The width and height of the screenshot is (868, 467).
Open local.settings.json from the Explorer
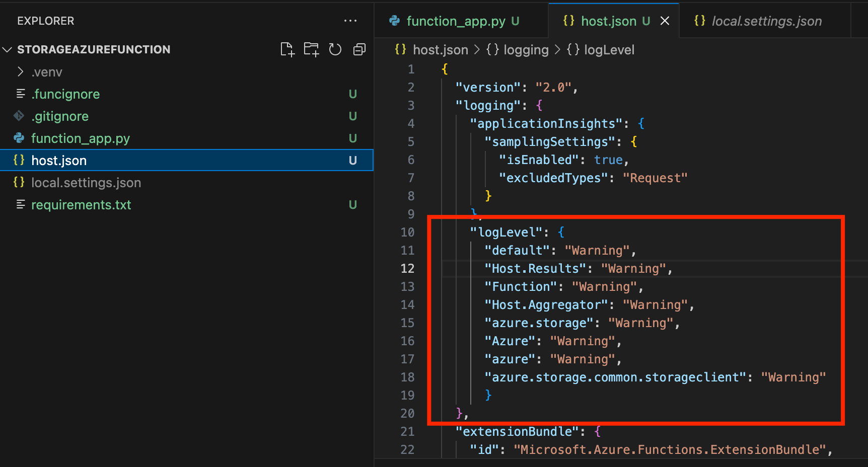click(186, 183)
